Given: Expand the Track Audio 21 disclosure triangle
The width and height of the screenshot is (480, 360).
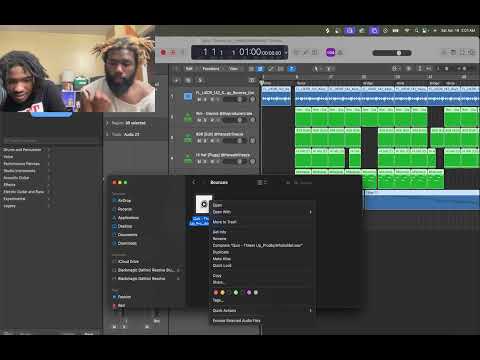Looking at the screenshot, I should pos(107,134).
